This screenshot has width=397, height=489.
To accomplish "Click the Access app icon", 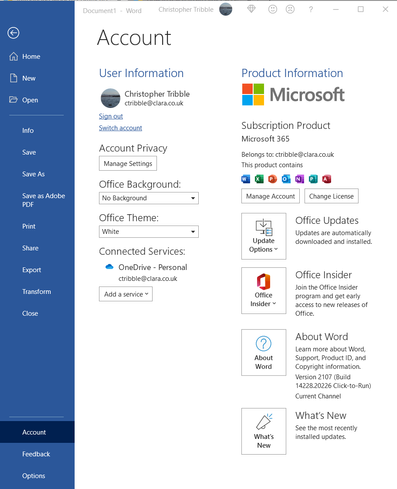I will (x=327, y=179).
